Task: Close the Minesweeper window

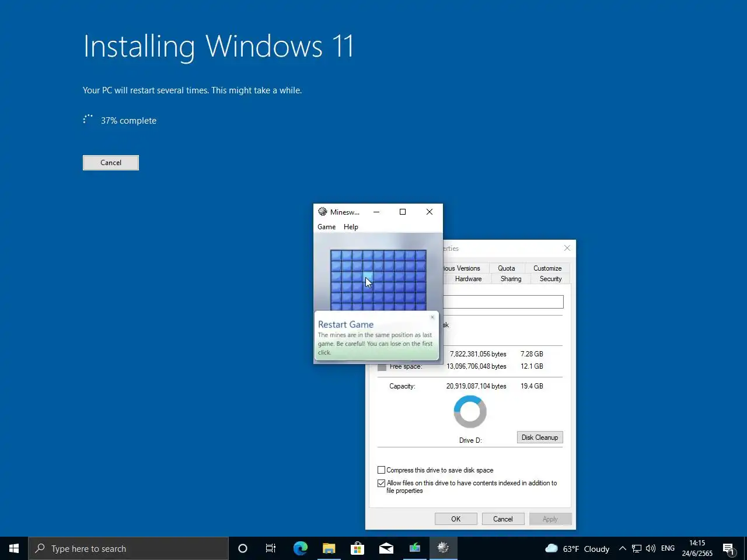Action: click(430, 212)
